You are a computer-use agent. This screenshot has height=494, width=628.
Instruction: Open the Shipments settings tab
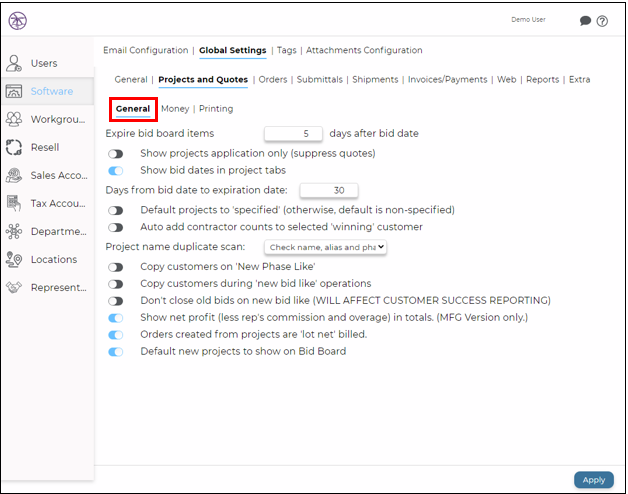click(375, 79)
